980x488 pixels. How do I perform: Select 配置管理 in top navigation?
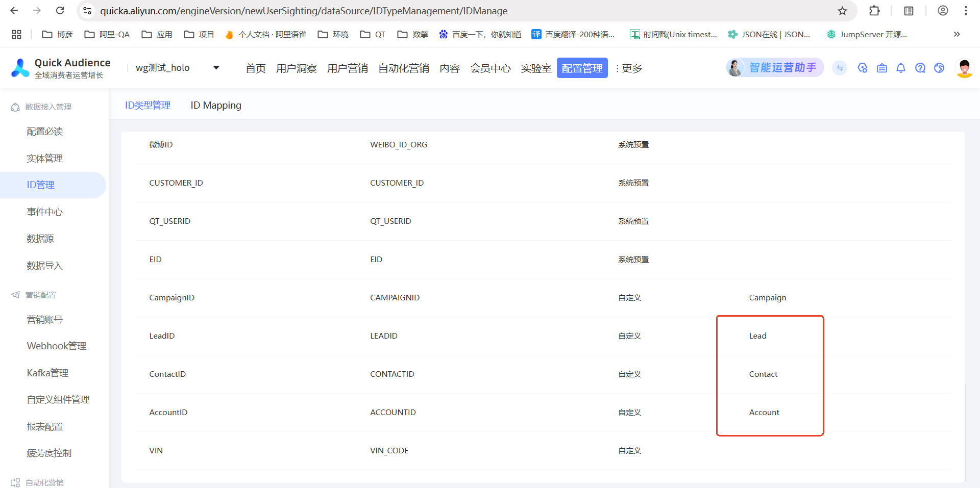[x=582, y=68]
